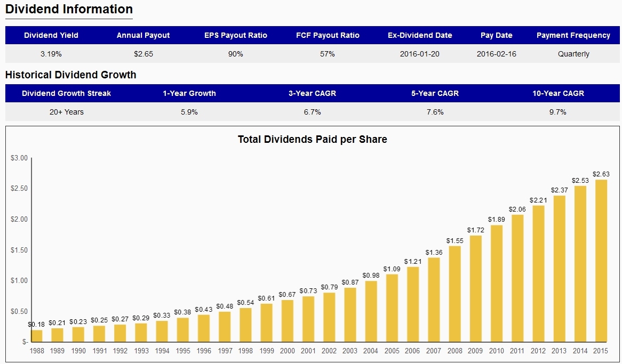The height and width of the screenshot is (364, 622).
Task: Click the $0.25 data label above 1991
Action: (x=99, y=320)
